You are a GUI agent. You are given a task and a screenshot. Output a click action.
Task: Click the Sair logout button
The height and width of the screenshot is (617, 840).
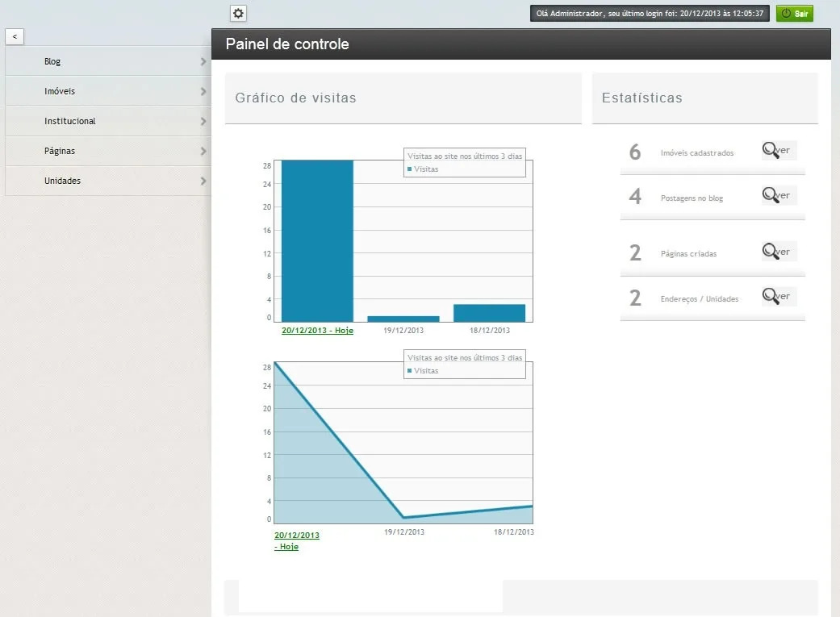795,14
